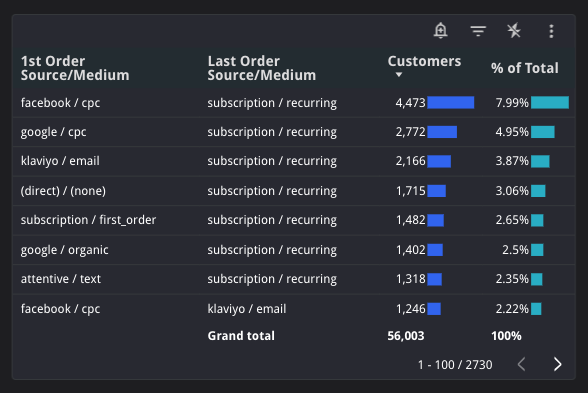
Task: Click percentage value 2.5%
Action: point(515,250)
